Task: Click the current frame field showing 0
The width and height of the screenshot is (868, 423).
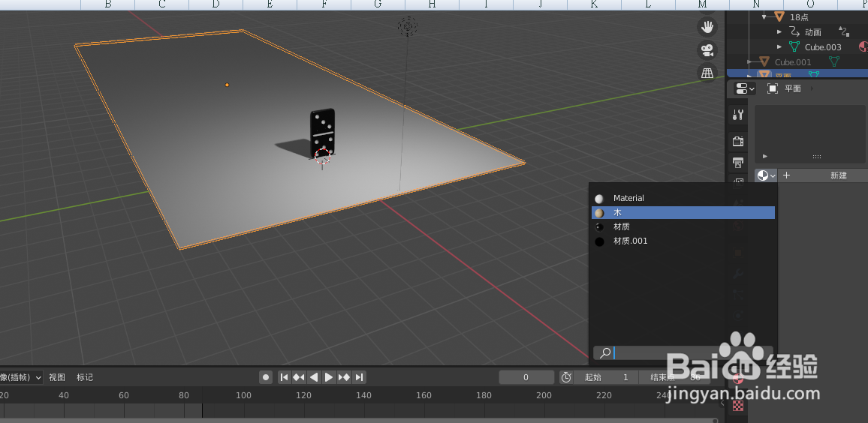Action: point(526,378)
